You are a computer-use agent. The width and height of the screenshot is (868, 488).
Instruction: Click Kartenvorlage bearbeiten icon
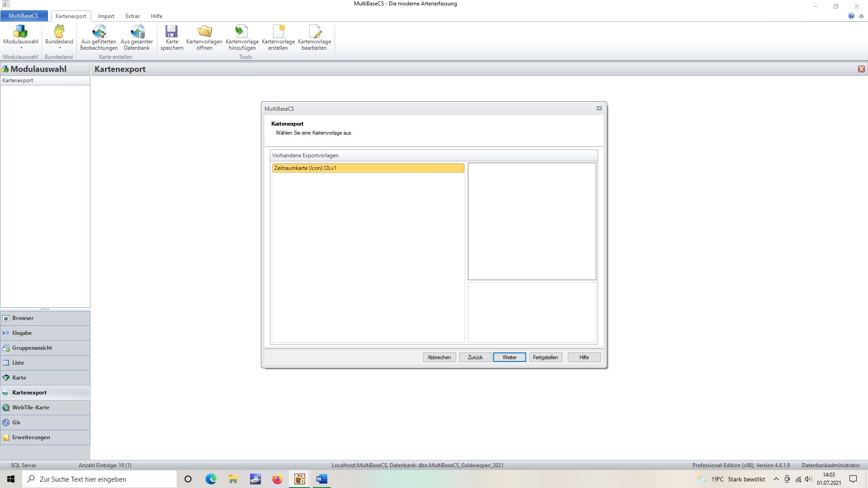(x=314, y=31)
